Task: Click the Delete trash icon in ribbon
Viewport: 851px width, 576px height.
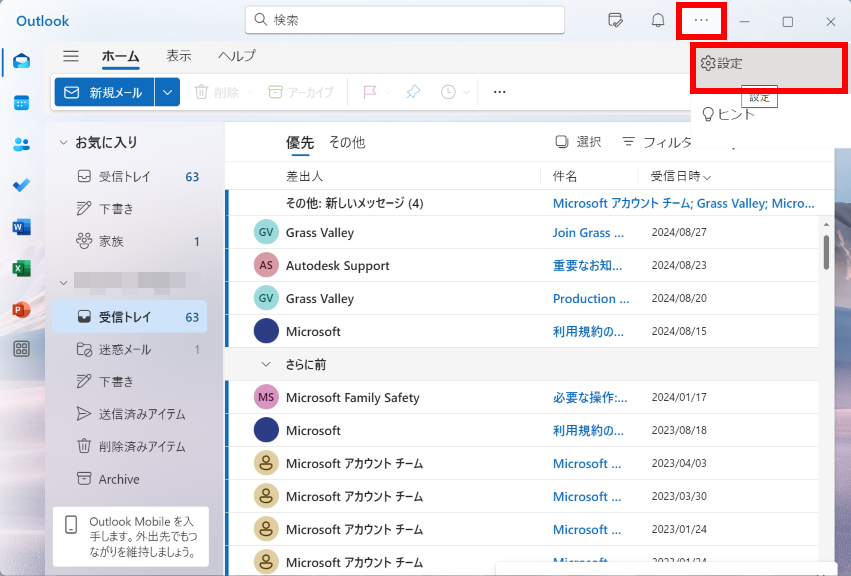Action: [201, 92]
